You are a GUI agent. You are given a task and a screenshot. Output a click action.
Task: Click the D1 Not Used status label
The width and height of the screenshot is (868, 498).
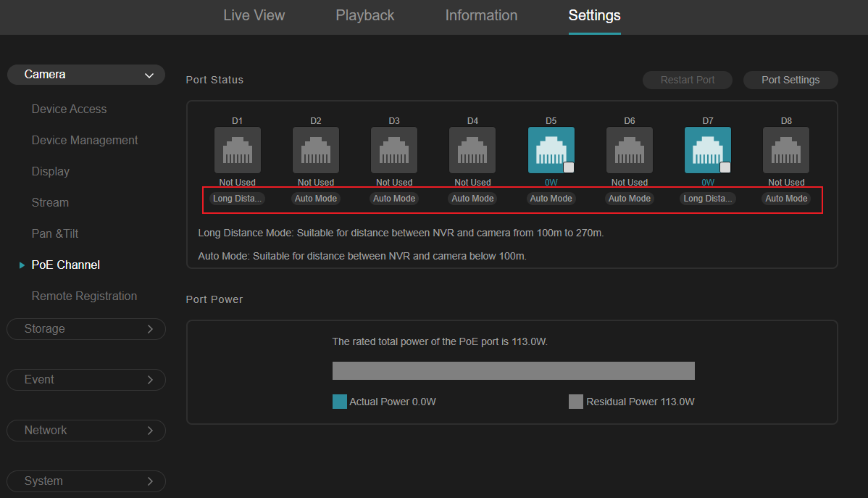[238, 182]
